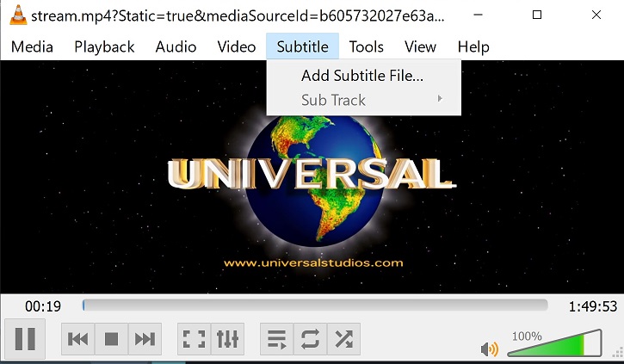The height and width of the screenshot is (364, 624).
Task: Show the playlist panel
Action: [277, 339]
